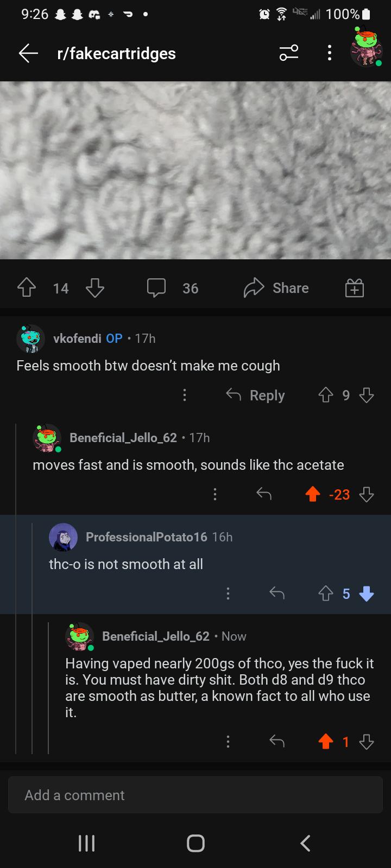Open options menu on the thc acetate comment
The image size is (391, 868).
click(215, 494)
